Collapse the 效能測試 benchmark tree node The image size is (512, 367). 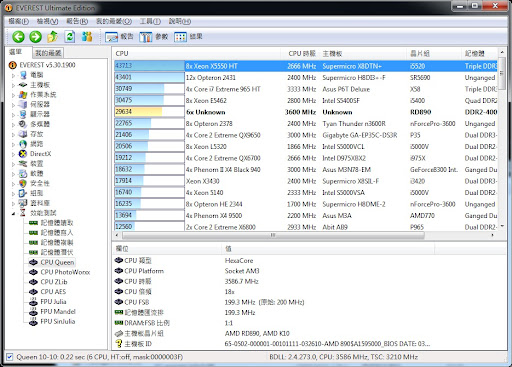[x=14, y=213]
